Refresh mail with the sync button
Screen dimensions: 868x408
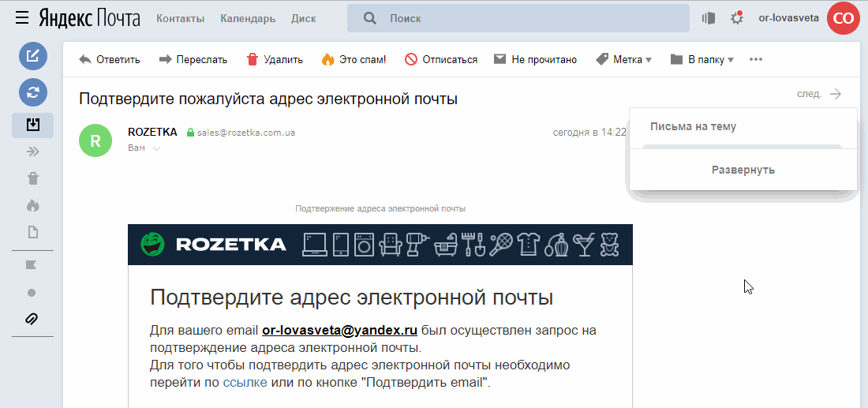[33, 92]
